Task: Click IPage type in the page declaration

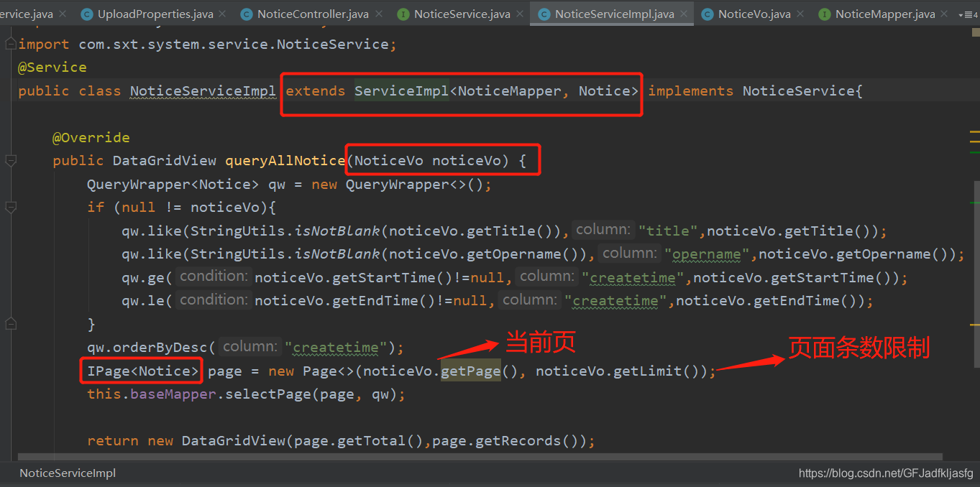Action: point(109,371)
